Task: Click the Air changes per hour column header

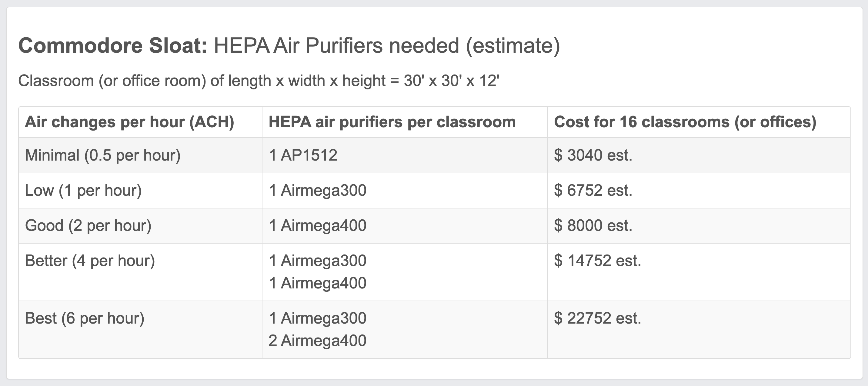Action: click(x=129, y=122)
